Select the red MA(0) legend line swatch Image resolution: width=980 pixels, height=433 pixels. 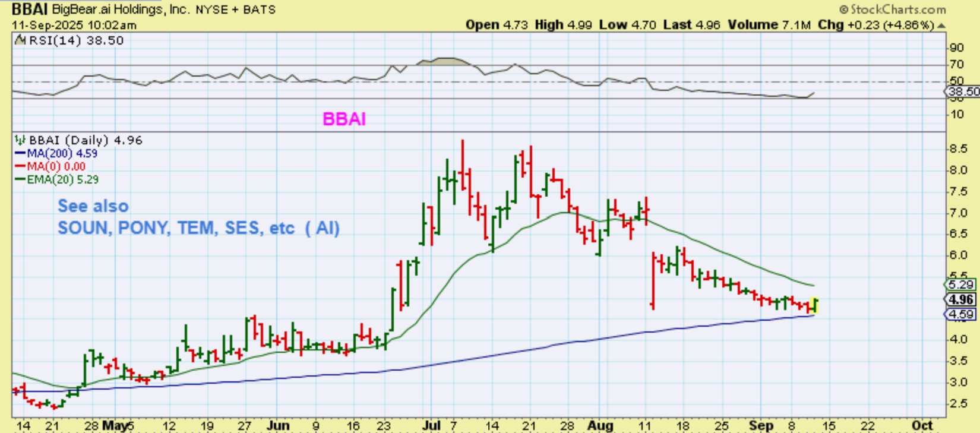(x=20, y=166)
